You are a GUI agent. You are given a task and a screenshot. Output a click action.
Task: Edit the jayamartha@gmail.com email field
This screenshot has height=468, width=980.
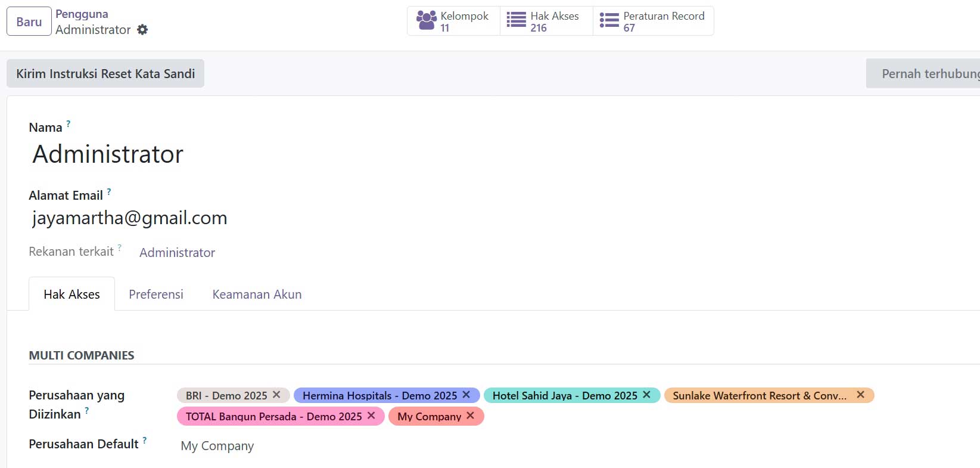(x=130, y=218)
